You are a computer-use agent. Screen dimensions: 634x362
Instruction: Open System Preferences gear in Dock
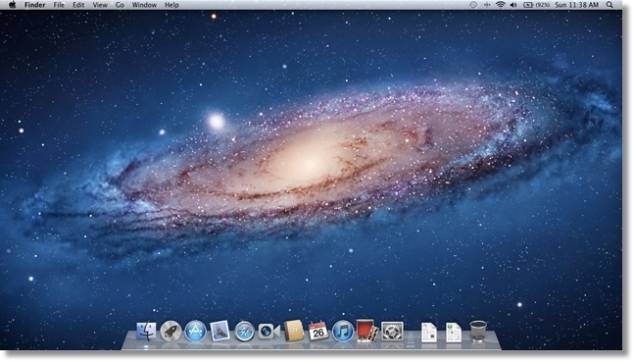coord(392,331)
